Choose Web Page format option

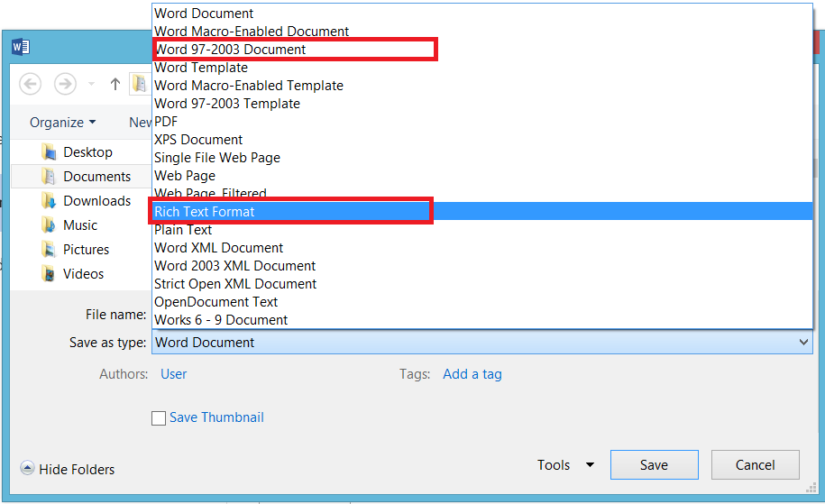click(482, 175)
